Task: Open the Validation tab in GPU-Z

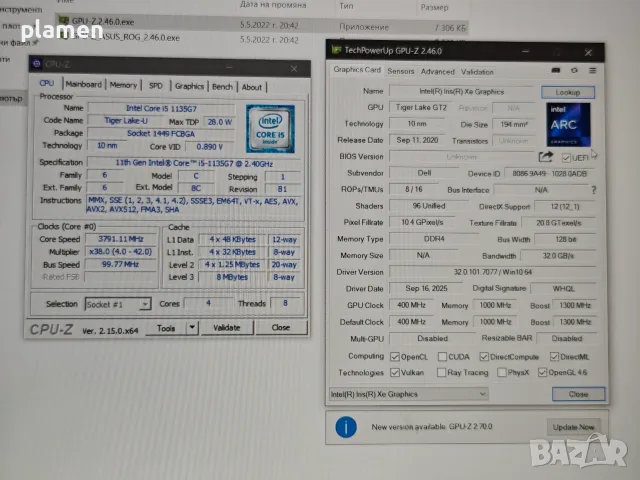Action: pyautogui.click(x=477, y=72)
